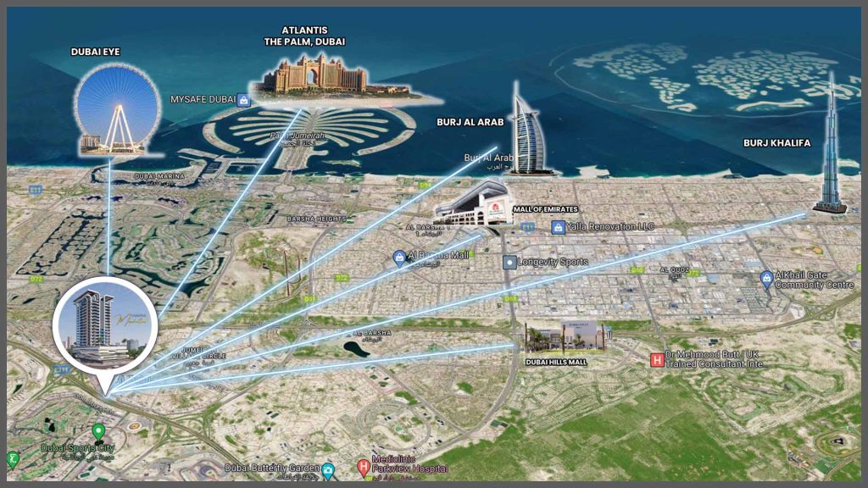Screen dimensions: 868x488
Task: Click the hospital H icon near Dr Mehmood Butt
Action: [x=657, y=360]
